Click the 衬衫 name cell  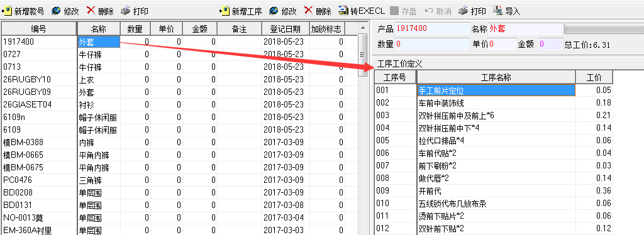(99, 104)
